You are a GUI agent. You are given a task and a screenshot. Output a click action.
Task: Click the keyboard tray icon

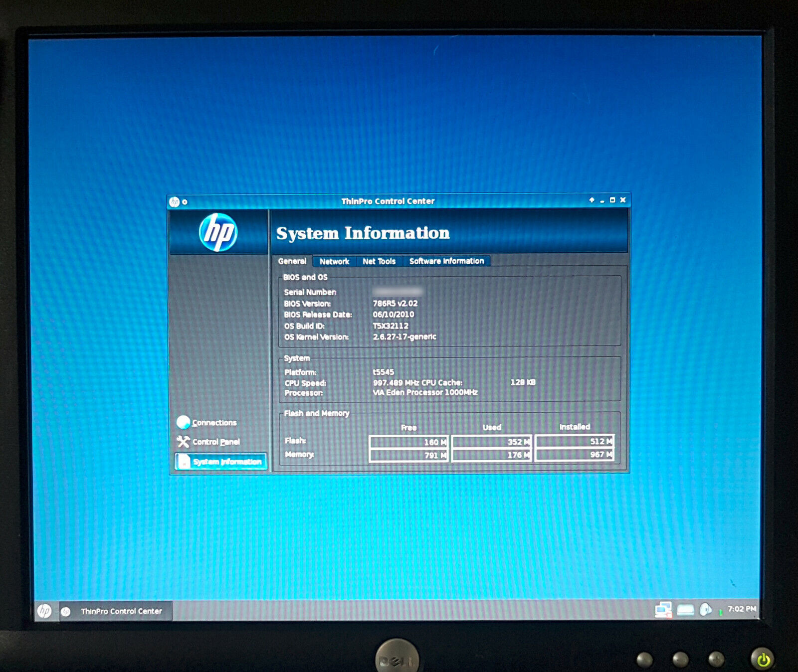tap(685, 610)
